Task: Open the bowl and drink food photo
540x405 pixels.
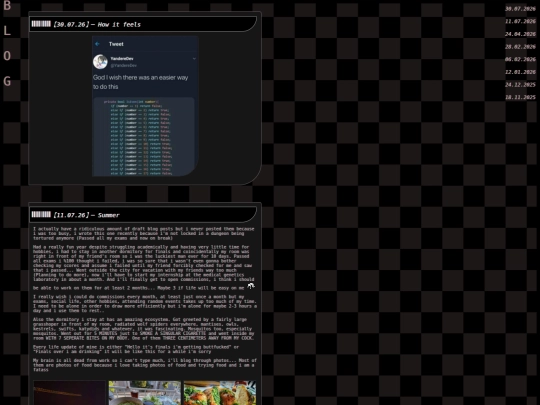Action: (145, 393)
